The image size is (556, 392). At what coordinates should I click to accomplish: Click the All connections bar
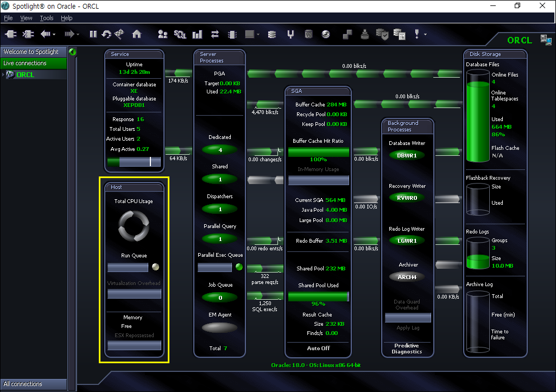(x=33, y=384)
